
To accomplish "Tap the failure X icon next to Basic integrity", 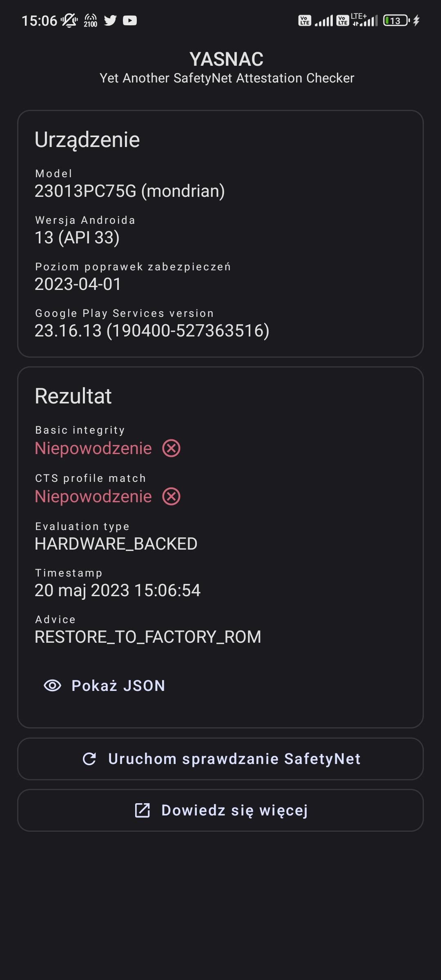I will click(x=171, y=448).
